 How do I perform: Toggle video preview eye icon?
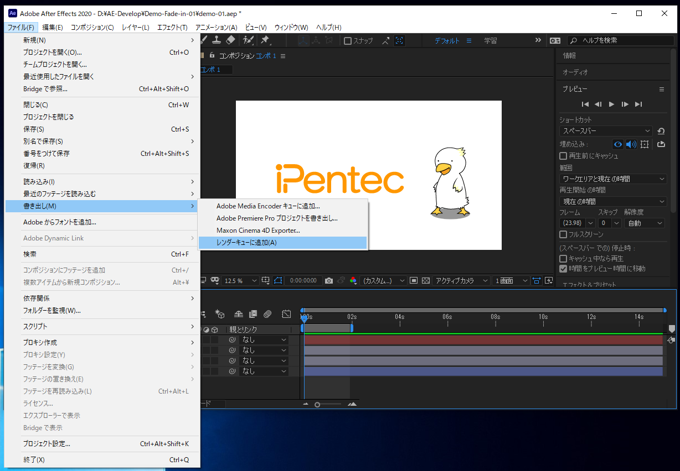pos(618,144)
